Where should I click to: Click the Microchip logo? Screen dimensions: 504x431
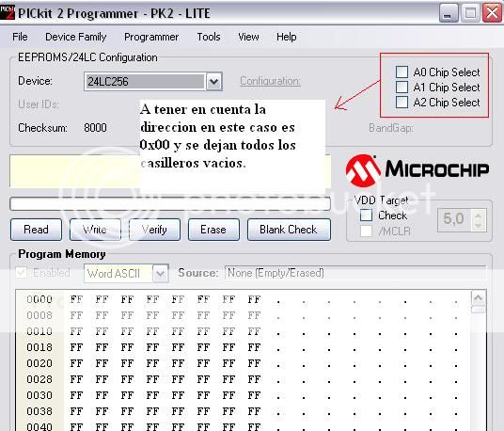[x=417, y=170]
